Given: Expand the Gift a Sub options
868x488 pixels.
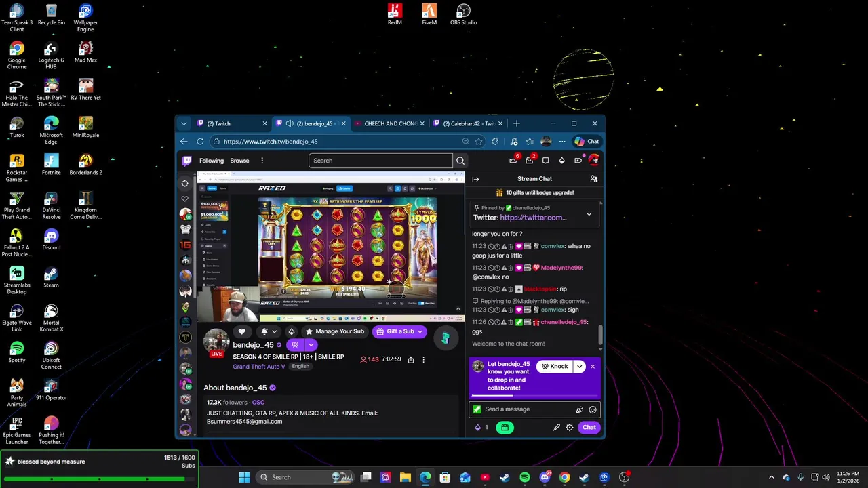Looking at the screenshot, I should (420, 331).
